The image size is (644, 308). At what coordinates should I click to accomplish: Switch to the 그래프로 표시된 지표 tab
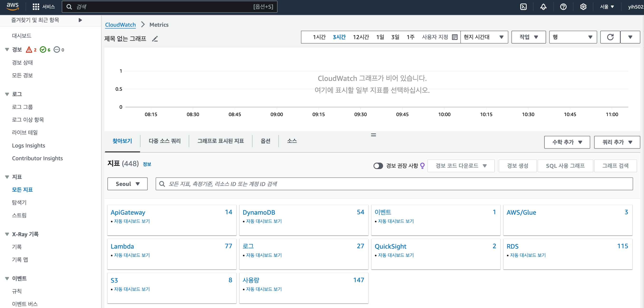pyautogui.click(x=221, y=141)
